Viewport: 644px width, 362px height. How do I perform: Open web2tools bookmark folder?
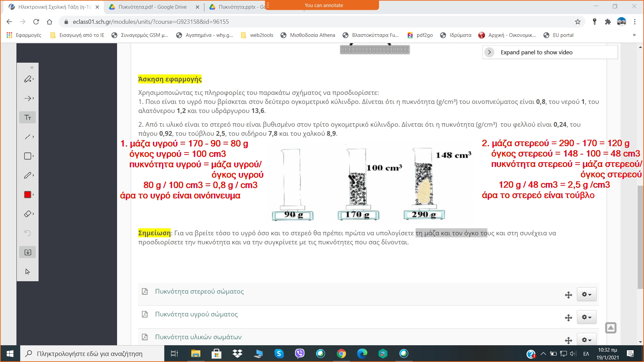(x=257, y=35)
